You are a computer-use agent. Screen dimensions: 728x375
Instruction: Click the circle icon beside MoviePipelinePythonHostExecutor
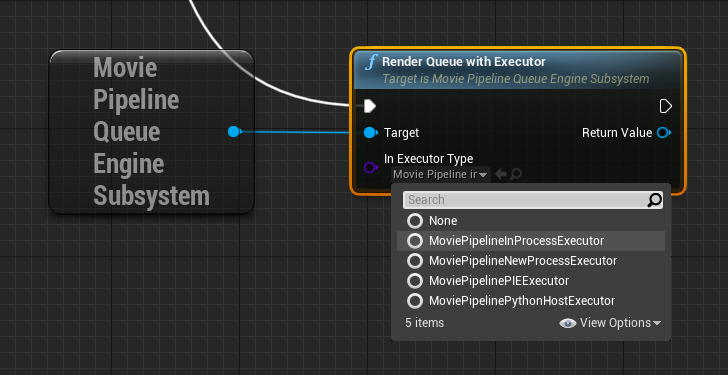(415, 301)
